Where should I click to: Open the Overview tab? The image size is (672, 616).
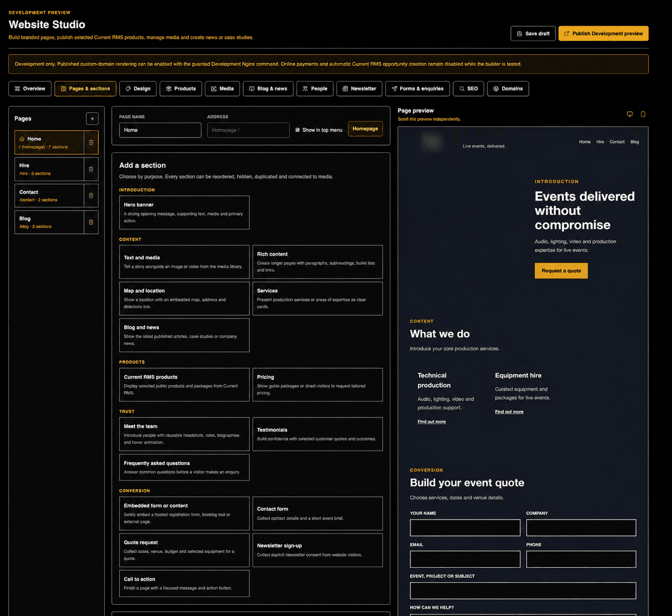point(30,89)
